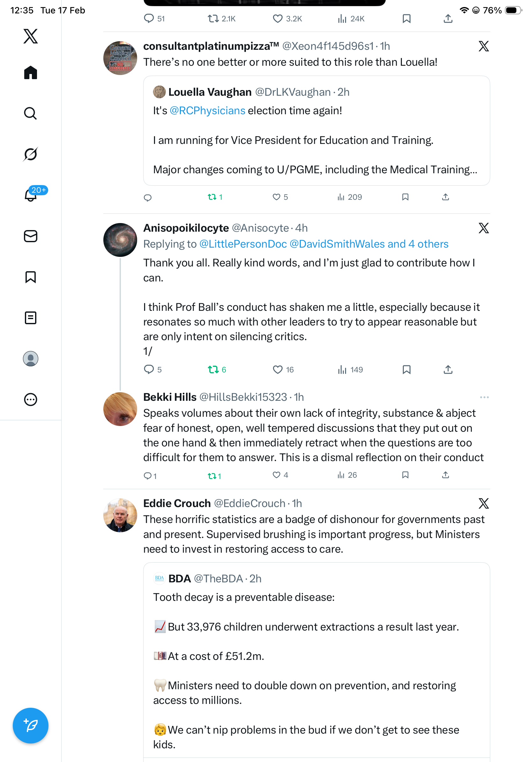This screenshot has height=762, width=532.
Task: Bookmark consultantplatinumpizza's post
Action: (405, 197)
